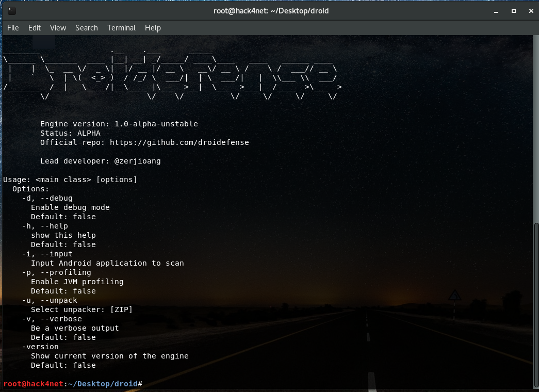Open the Terminal menu
Screen dimensions: 539x392
(121, 28)
